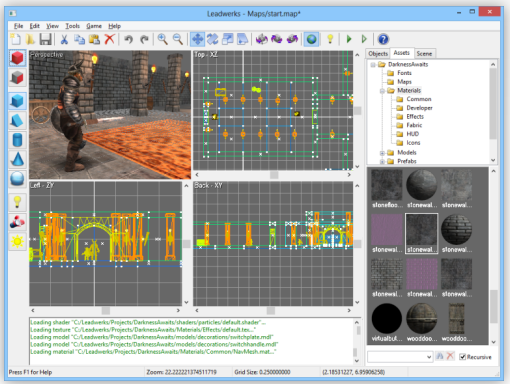
Task: Click the Zoom In magnifier icon
Action: point(163,39)
